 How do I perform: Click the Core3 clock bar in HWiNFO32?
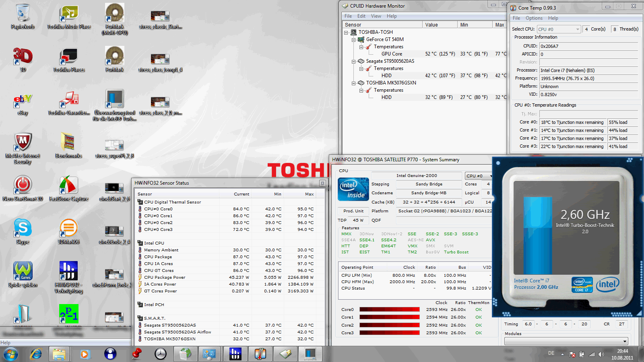[x=389, y=333]
